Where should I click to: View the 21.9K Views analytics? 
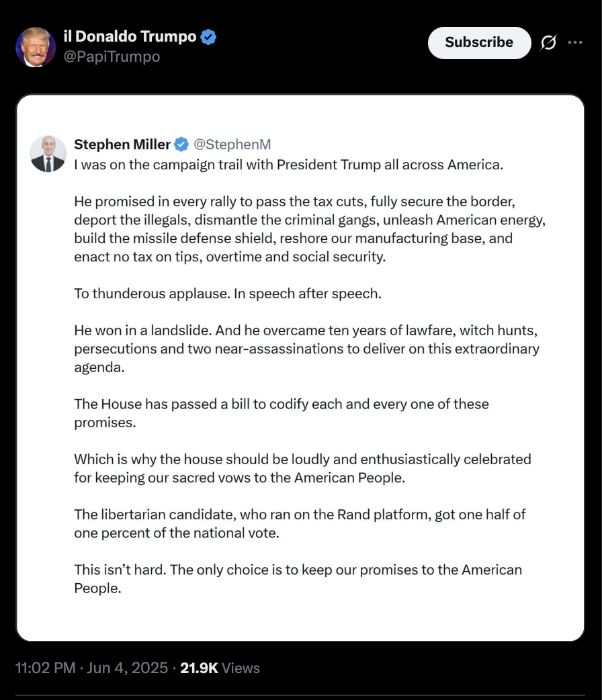(x=220, y=668)
